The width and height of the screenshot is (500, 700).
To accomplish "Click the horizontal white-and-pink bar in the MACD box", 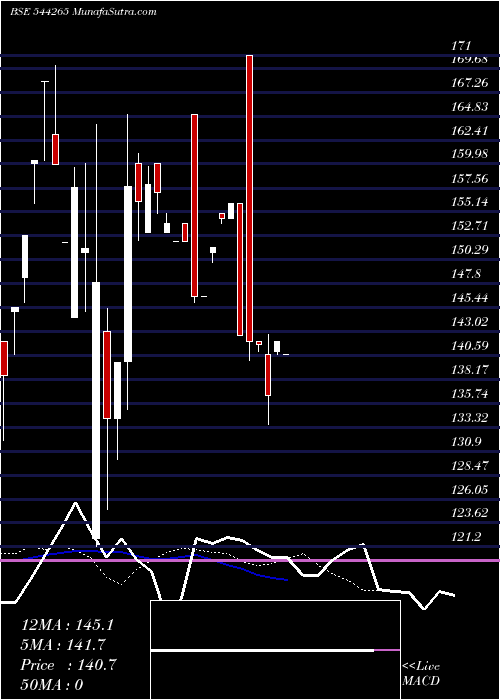I will (x=275, y=650).
